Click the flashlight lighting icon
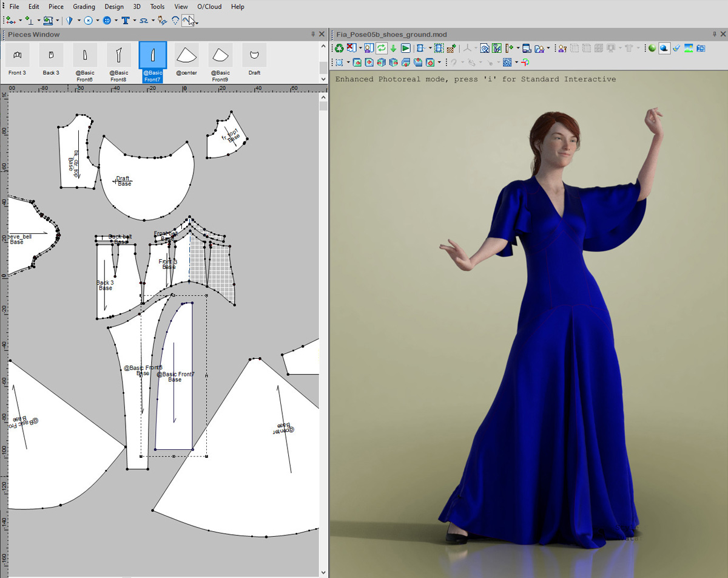Image resolution: width=728 pixels, height=578 pixels. pos(676,49)
